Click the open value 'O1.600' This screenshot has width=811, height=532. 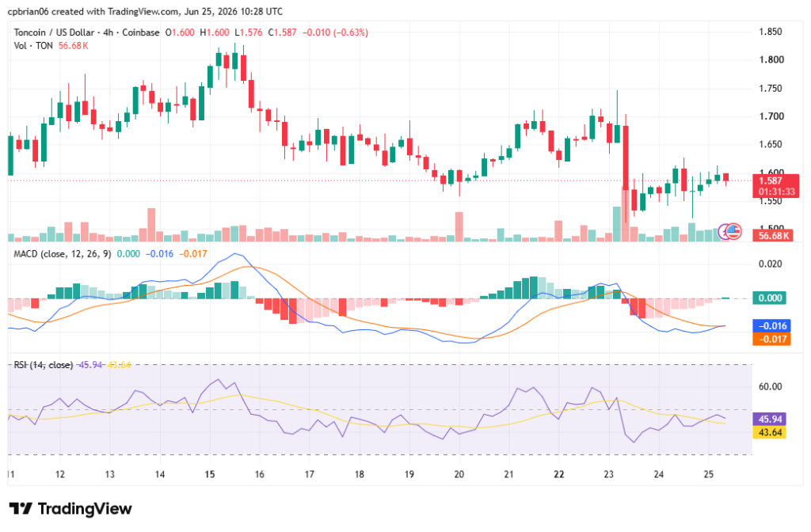pyautogui.click(x=180, y=32)
